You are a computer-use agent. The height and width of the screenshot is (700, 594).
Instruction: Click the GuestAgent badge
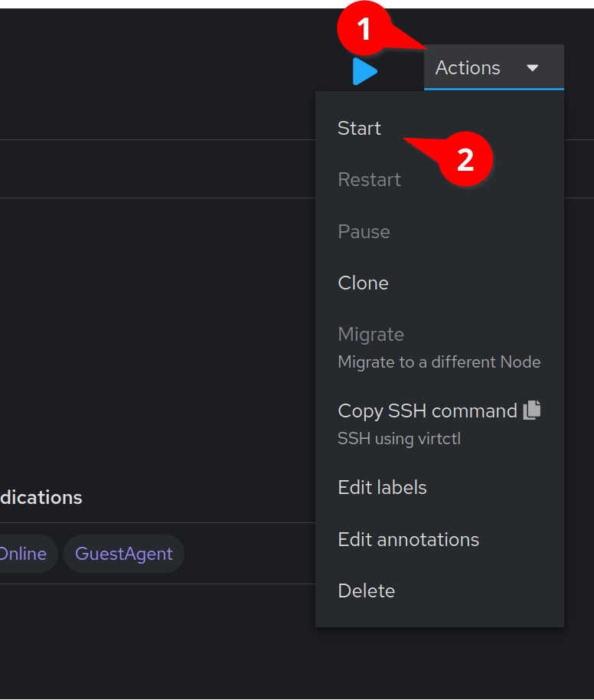[124, 554]
